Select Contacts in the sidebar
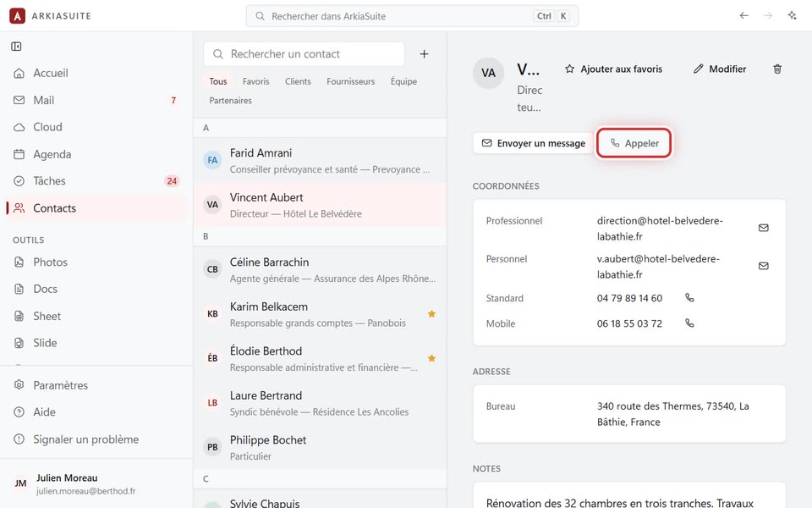The width and height of the screenshot is (812, 508). [96, 208]
